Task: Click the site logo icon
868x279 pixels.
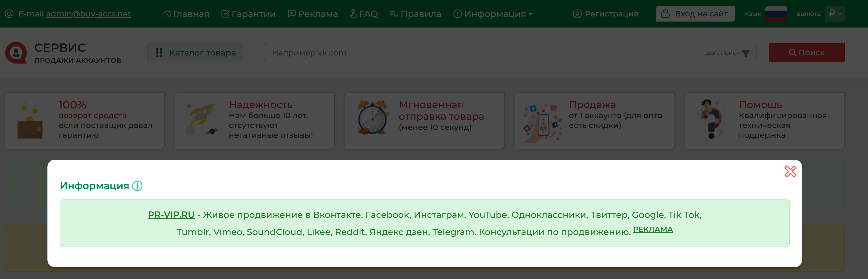Action: click(16, 53)
